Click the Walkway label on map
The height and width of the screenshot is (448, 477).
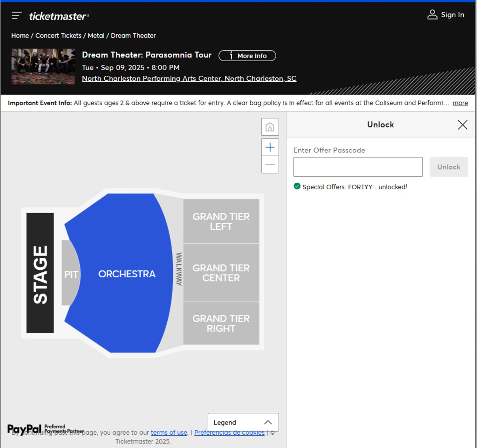tap(179, 269)
